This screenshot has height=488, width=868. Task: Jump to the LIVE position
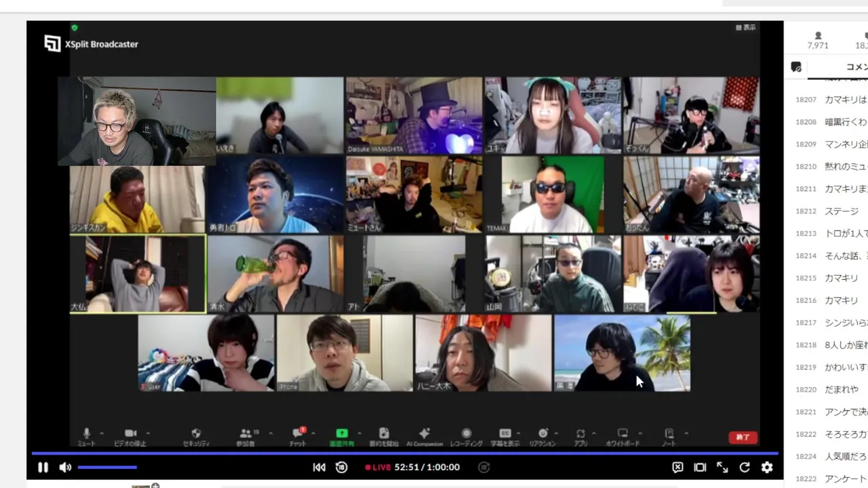378,467
